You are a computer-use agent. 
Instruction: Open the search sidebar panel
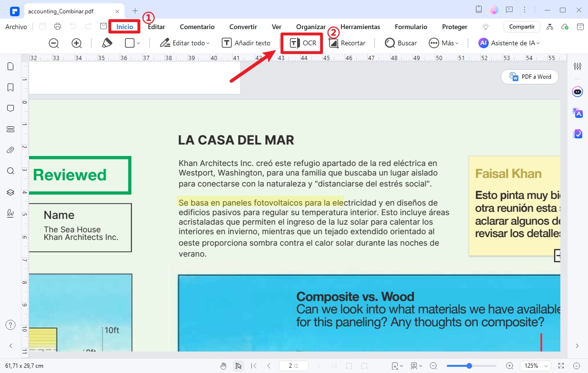tap(10, 171)
